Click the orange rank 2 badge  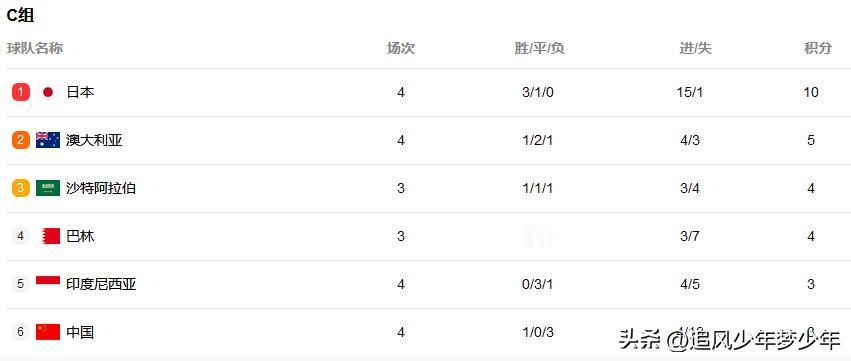click(x=21, y=140)
